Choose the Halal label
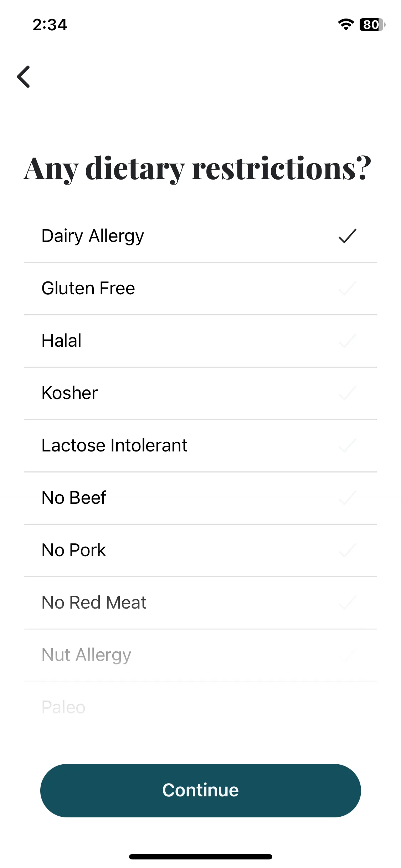The width and height of the screenshot is (401, 868). 62,341
